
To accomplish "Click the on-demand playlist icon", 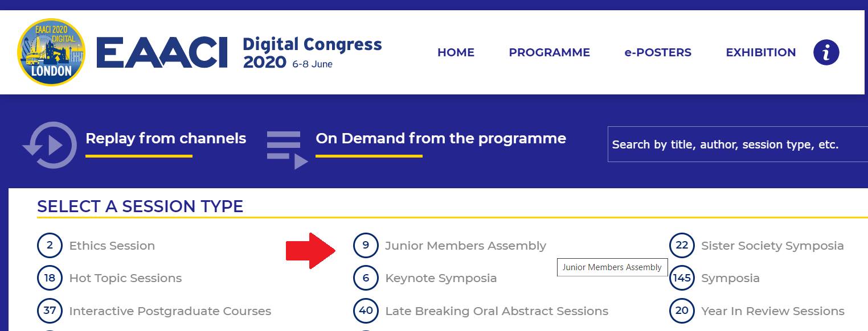I will [x=288, y=150].
